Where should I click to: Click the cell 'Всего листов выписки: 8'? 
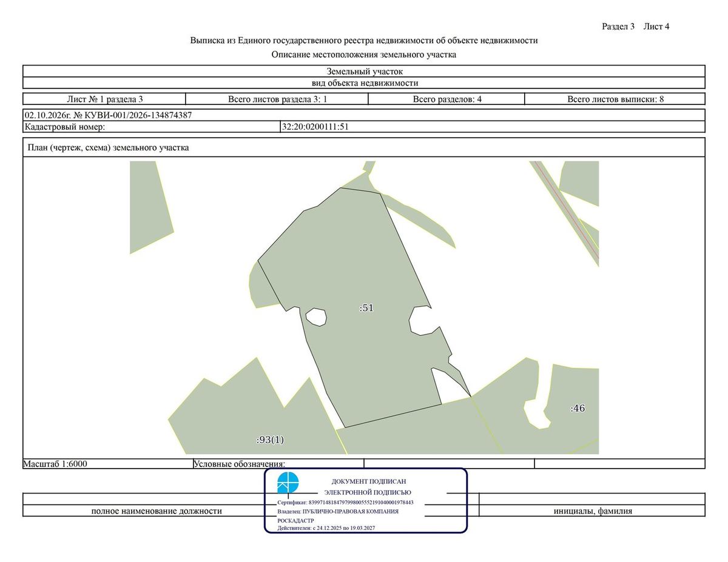[x=615, y=99]
